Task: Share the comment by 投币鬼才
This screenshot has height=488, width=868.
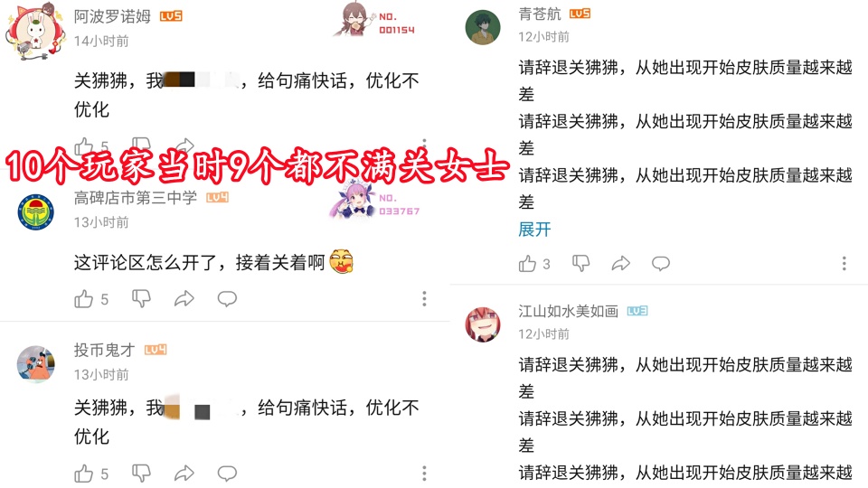Action: 184,473
